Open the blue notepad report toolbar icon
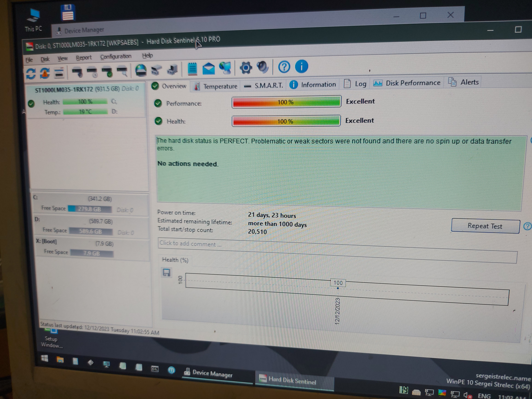The image size is (532, 399). click(192, 69)
